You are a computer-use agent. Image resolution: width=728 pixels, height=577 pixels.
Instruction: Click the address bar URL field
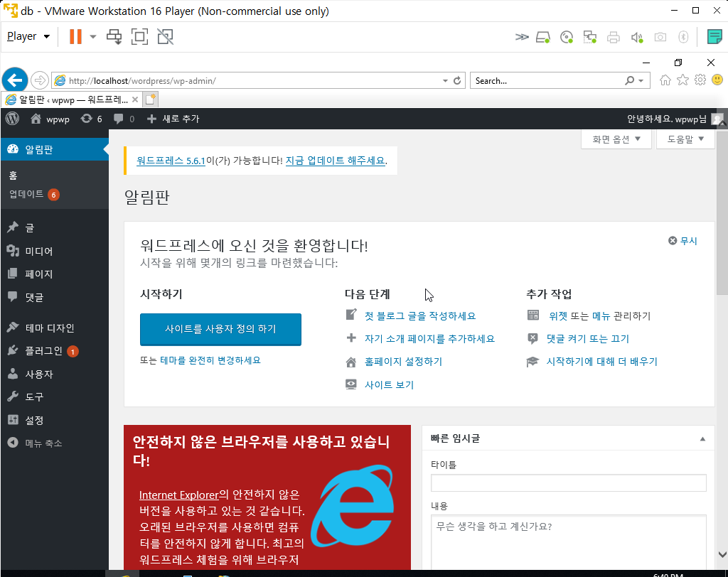click(x=251, y=81)
